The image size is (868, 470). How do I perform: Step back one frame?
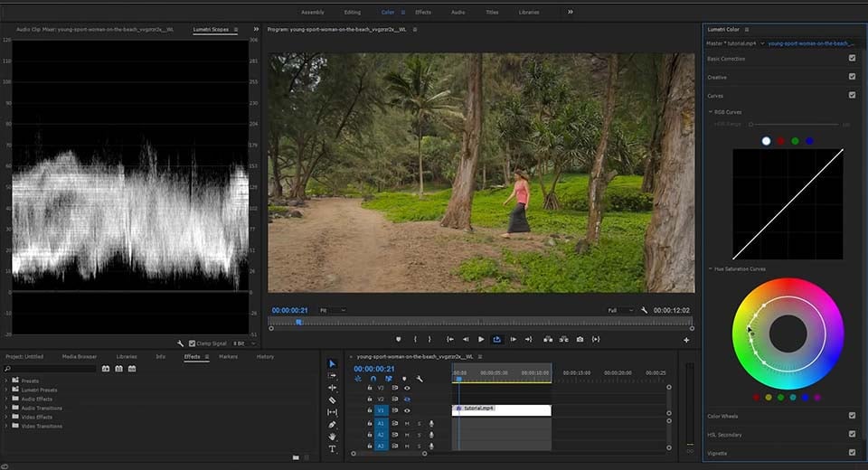click(x=466, y=339)
